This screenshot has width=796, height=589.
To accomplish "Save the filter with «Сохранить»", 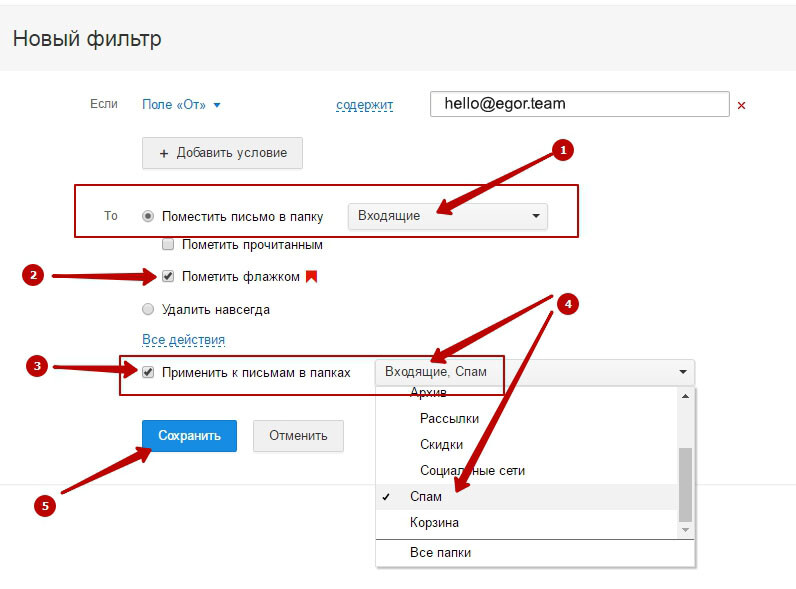I will pos(189,436).
